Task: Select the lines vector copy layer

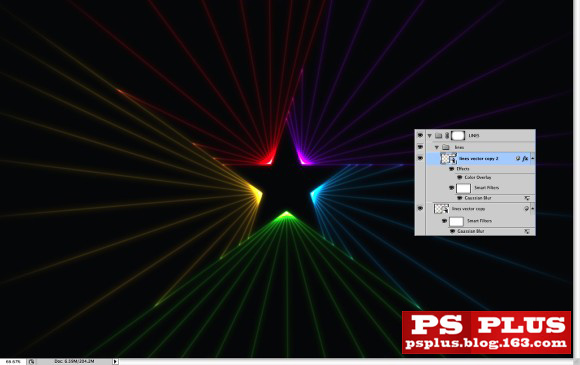Action: click(x=480, y=209)
